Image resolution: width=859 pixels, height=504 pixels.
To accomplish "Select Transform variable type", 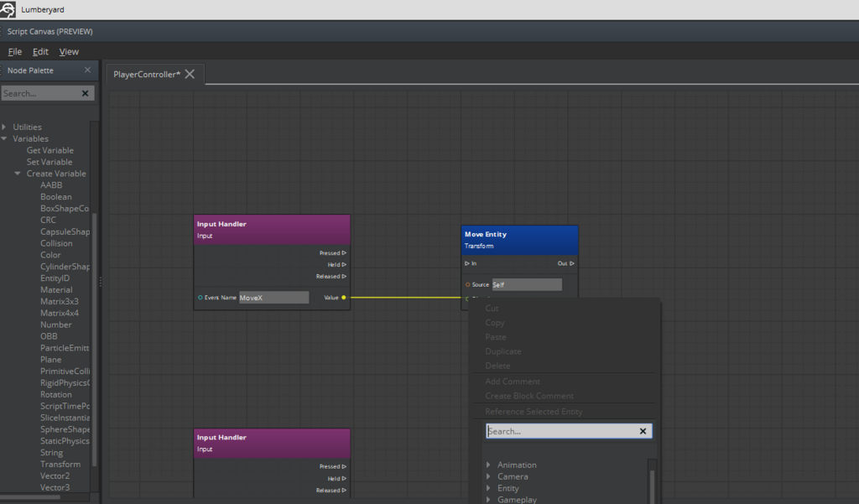I will click(60, 464).
